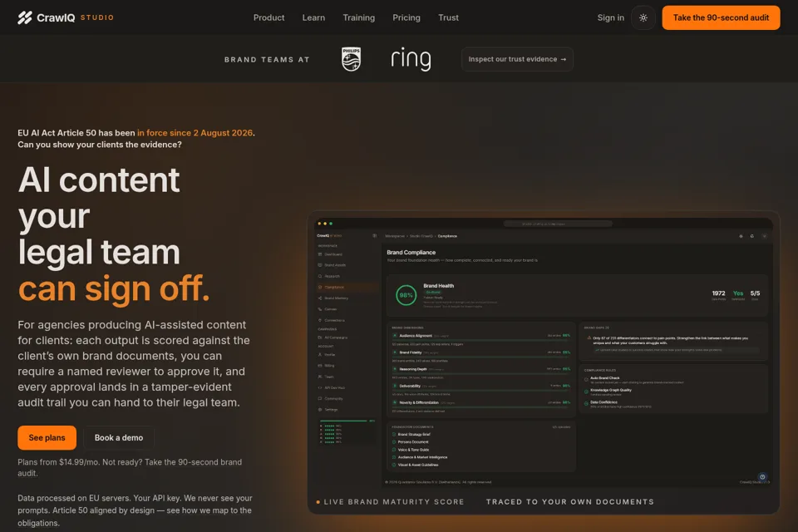Image resolution: width=798 pixels, height=532 pixels.
Task: Click the 'TRACED TO YOUR OWN DOCUMENTS' caption
Action: coord(570,502)
